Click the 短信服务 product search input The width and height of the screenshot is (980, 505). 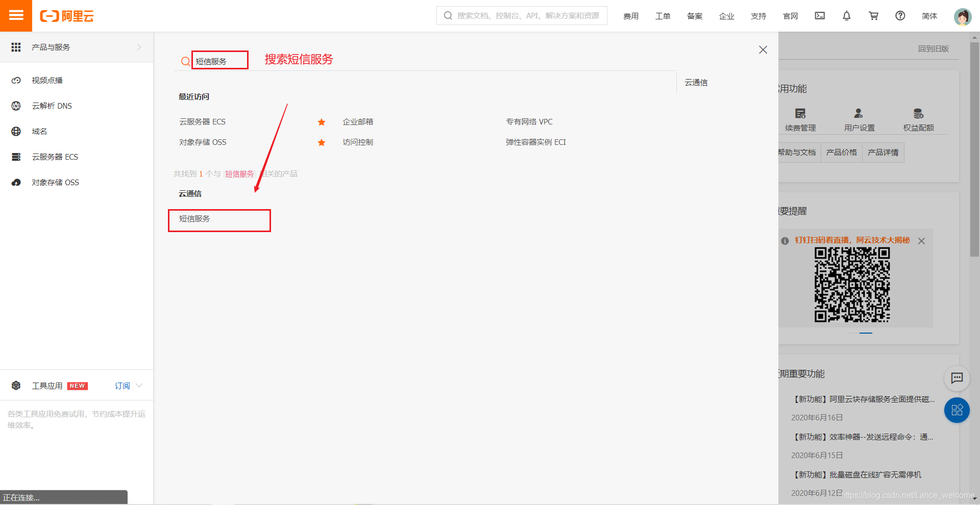coord(220,61)
